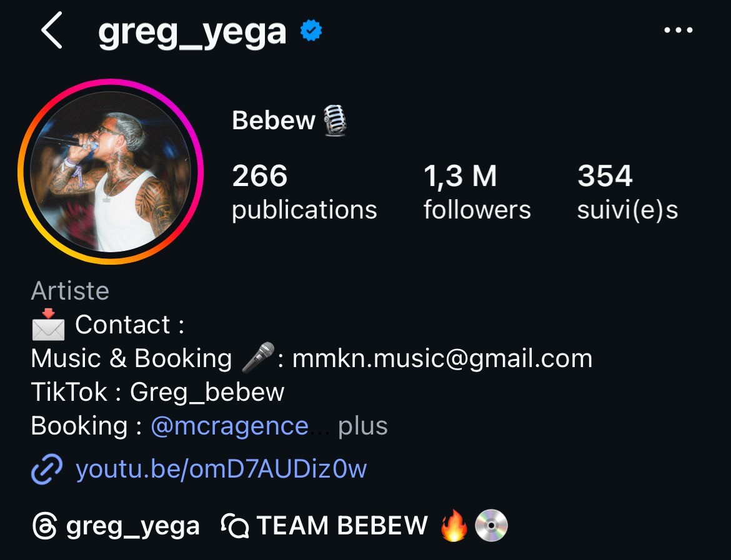The width and height of the screenshot is (731, 560).
Task: View the profile picture story
Action: click(111, 172)
